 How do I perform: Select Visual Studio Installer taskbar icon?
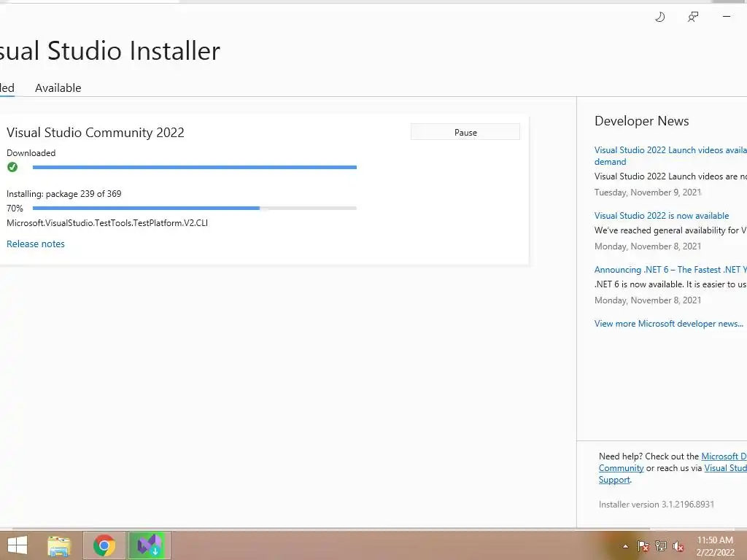pos(149,545)
